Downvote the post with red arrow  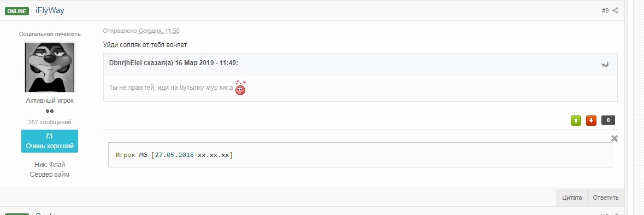pyautogui.click(x=591, y=120)
